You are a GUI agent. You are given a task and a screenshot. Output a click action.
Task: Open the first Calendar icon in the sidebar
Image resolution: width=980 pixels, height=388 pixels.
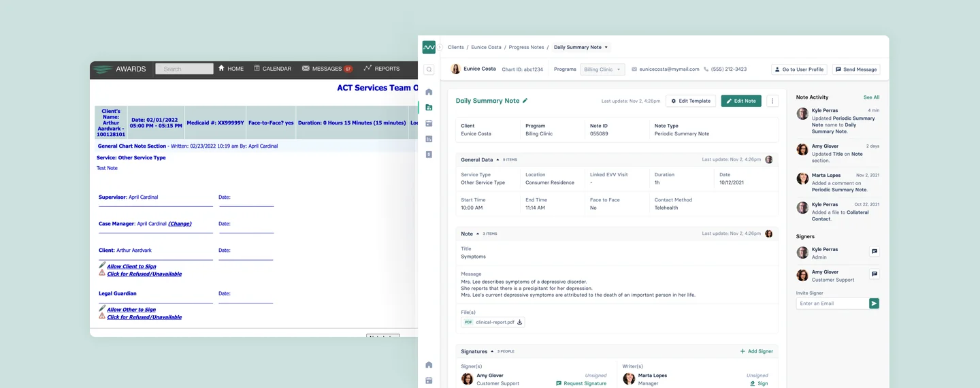tap(429, 123)
